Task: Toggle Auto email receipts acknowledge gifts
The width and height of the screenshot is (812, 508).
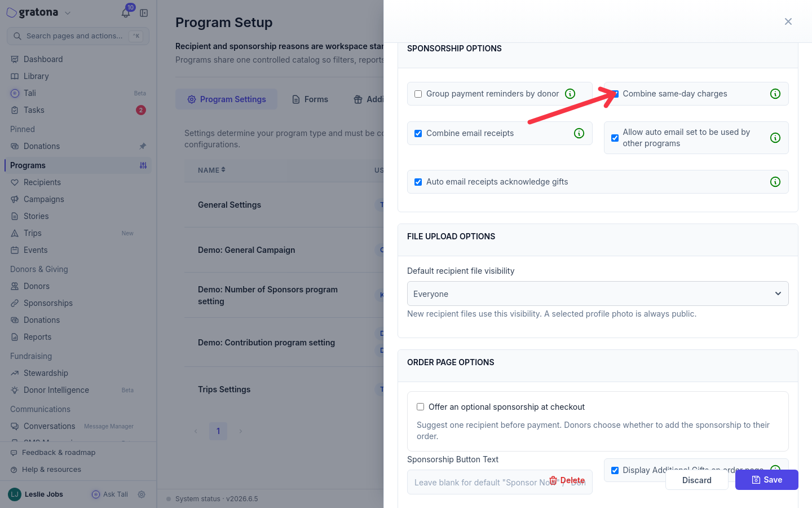Action: pyautogui.click(x=418, y=182)
